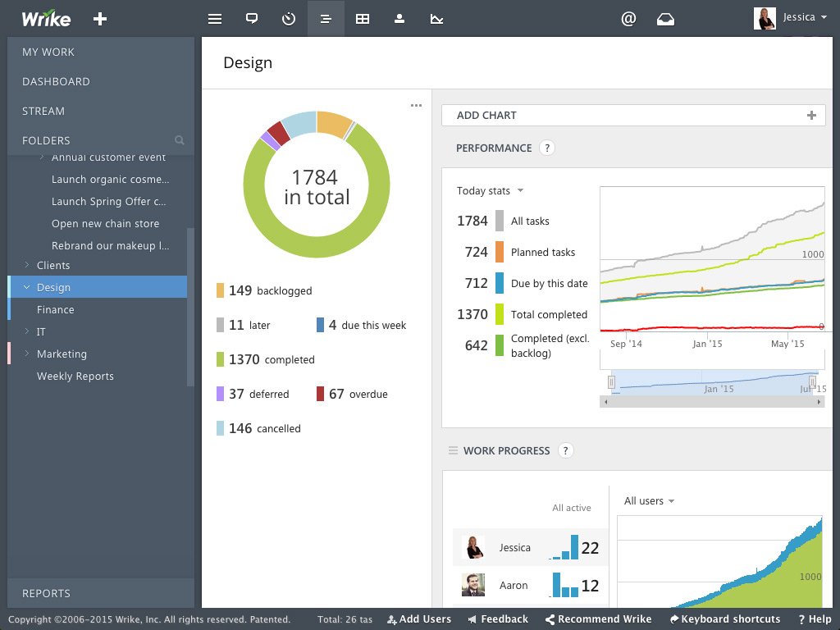Check mentions via the @ icon
The height and width of the screenshot is (630, 840).
click(628, 18)
